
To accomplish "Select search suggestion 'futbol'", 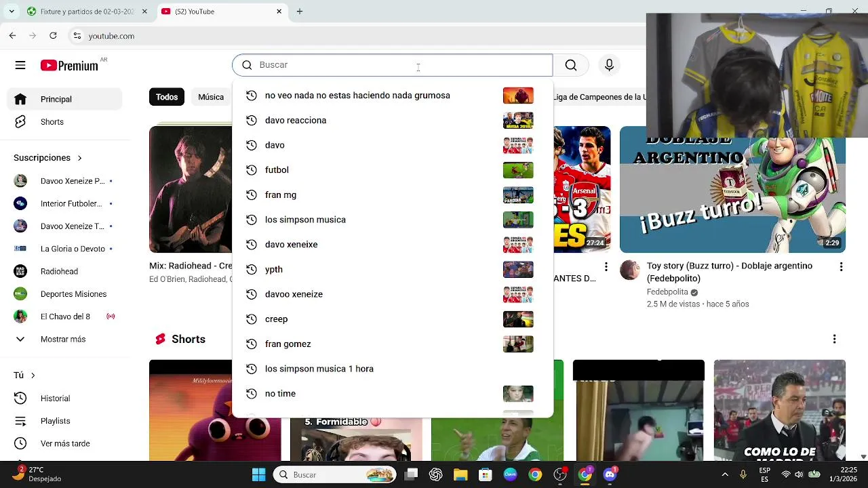I will [x=393, y=170].
